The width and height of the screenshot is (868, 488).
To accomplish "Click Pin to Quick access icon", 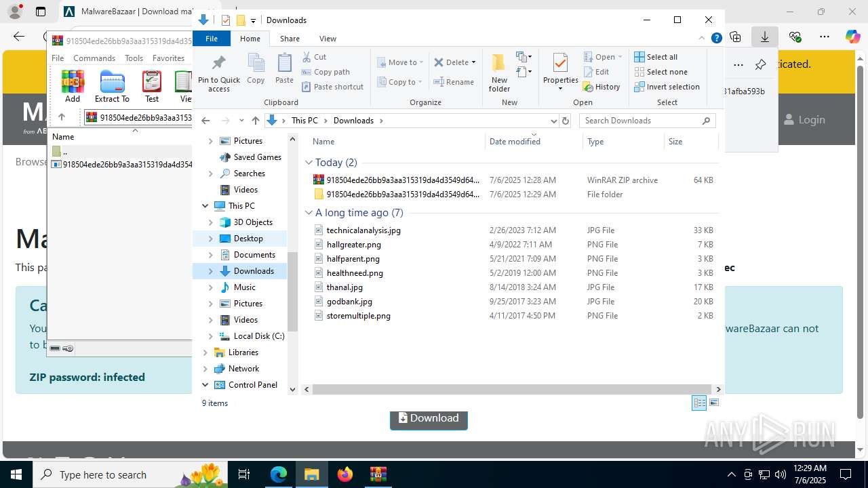I will click(x=218, y=73).
